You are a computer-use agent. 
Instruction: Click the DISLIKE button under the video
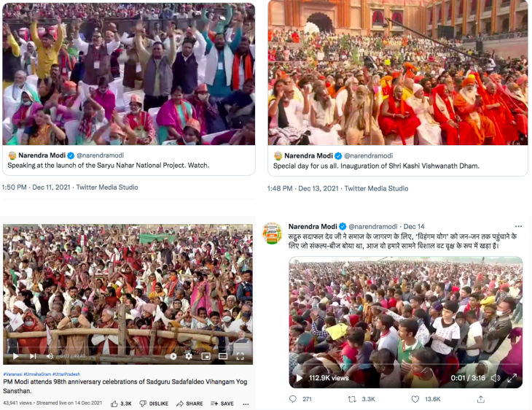(154, 403)
